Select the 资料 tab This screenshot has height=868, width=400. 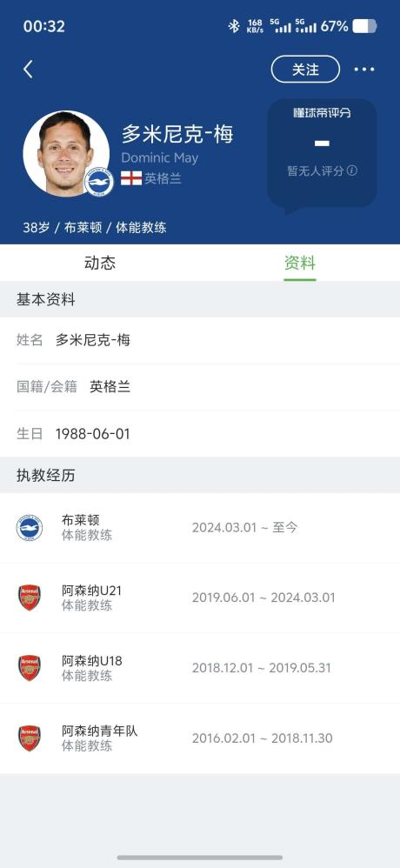pyautogui.click(x=300, y=263)
